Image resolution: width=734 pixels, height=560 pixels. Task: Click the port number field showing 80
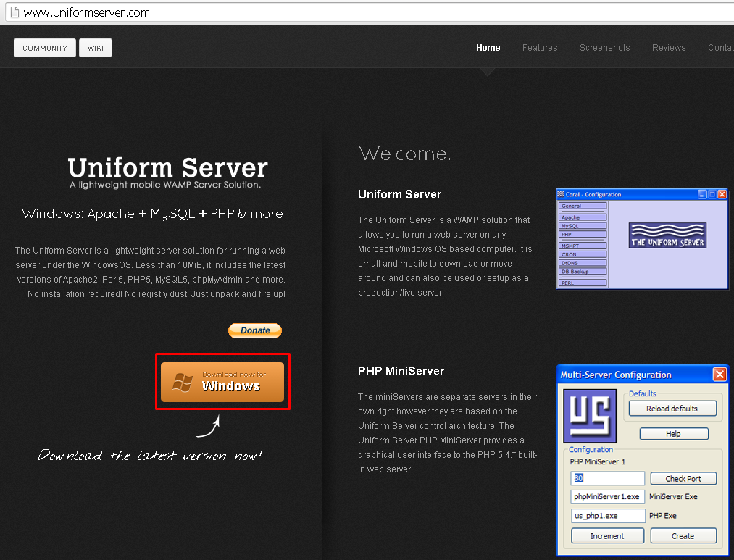click(x=608, y=478)
